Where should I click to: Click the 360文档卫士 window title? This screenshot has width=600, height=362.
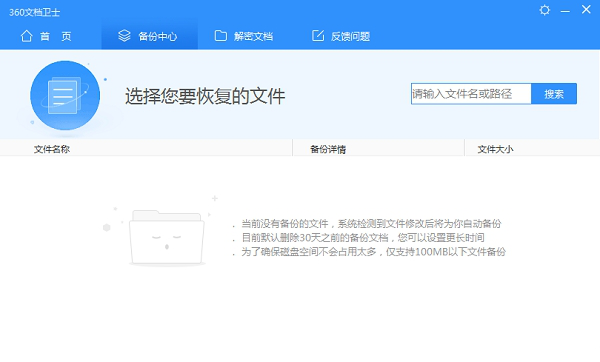[34, 12]
